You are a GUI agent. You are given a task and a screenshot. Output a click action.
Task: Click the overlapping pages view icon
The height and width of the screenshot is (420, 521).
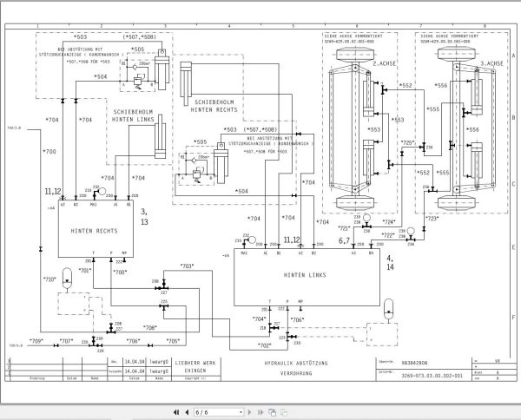click(x=272, y=412)
